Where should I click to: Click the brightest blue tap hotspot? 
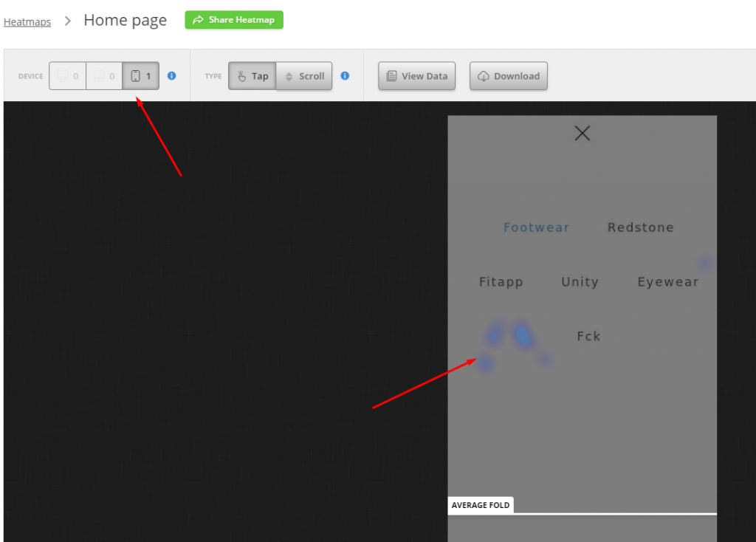[x=523, y=335]
